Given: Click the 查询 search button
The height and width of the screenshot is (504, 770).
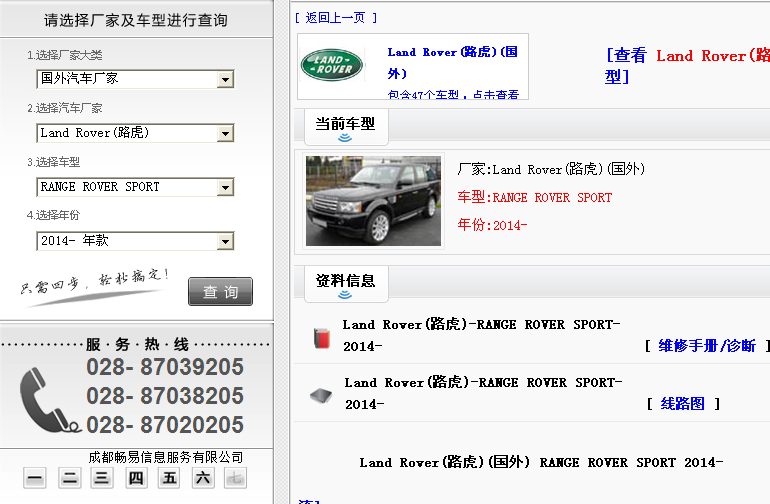Looking at the screenshot, I should (220, 292).
